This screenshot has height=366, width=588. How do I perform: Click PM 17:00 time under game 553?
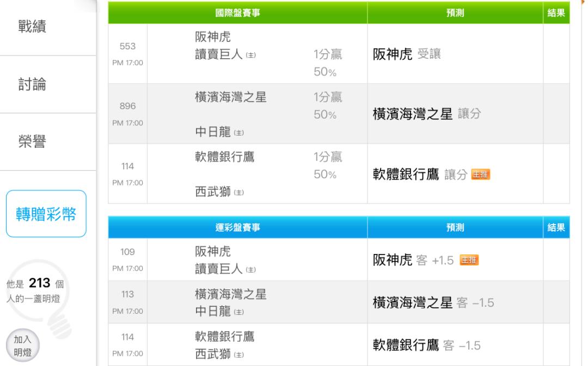pos(127,63)
